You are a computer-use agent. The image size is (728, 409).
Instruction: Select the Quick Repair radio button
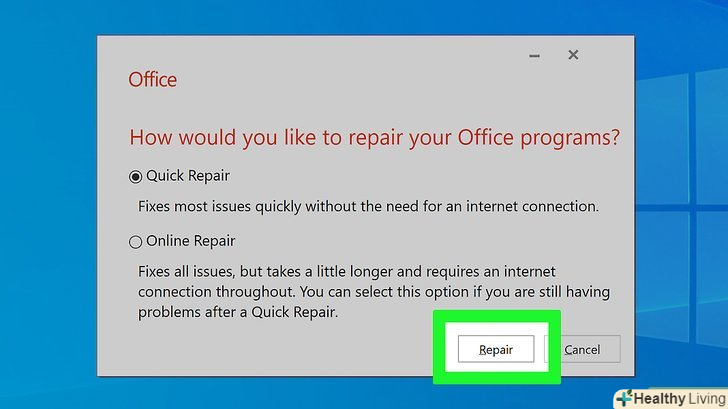click(136, 176)
